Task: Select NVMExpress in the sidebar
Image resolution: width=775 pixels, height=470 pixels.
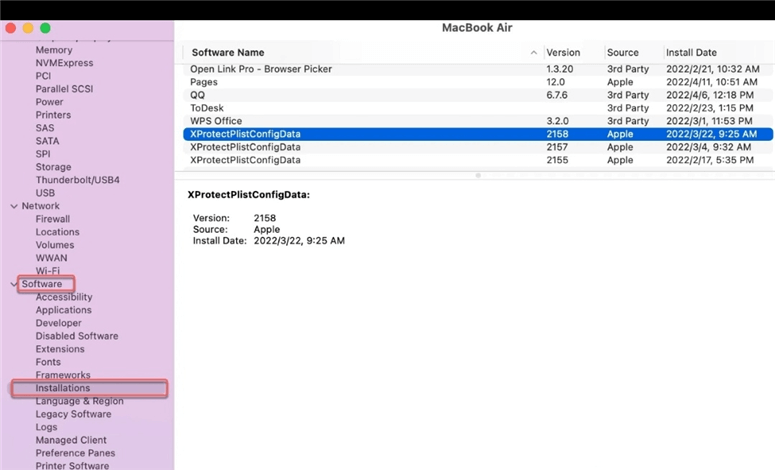Action: 64,63
